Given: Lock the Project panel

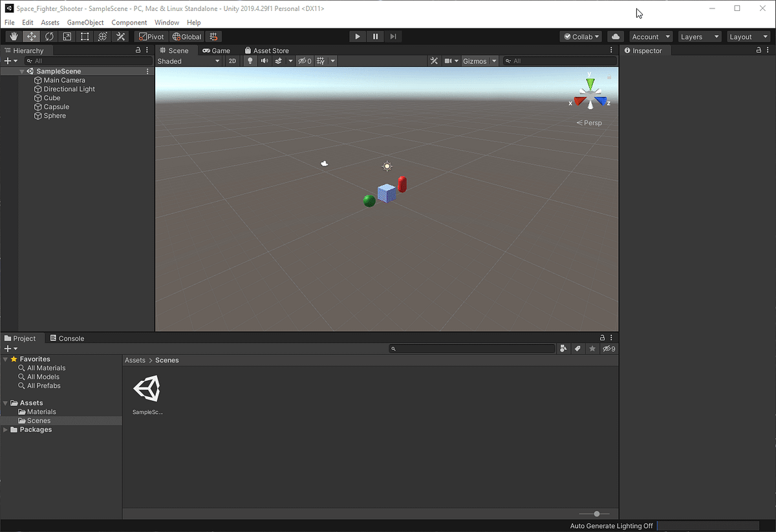Looking at the screenshot, I should [x=602, y=338].
